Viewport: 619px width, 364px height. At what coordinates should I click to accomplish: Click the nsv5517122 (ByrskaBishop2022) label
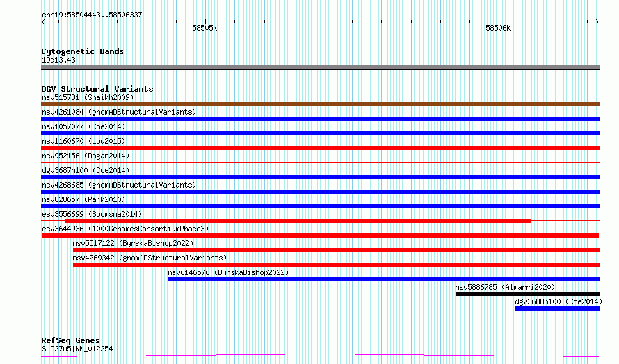click(133, 243)
